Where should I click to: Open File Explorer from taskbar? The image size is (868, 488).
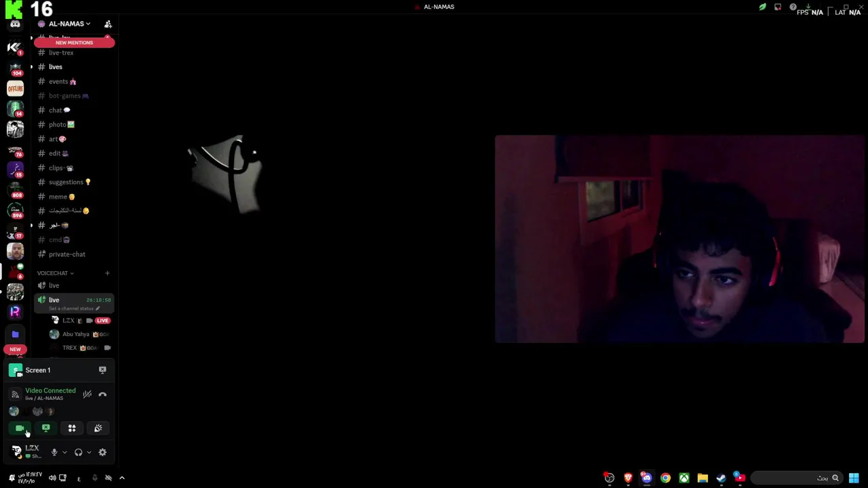pyautogui.click(x=703, y=479)
